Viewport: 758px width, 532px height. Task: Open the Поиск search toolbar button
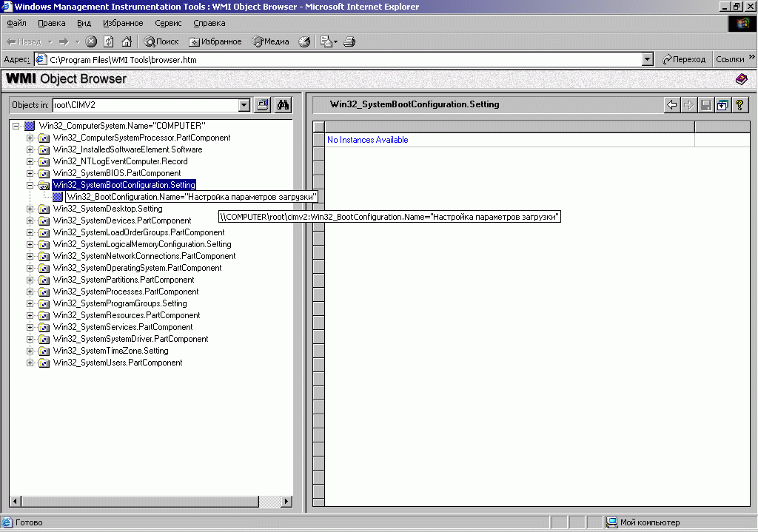(161, 42)
